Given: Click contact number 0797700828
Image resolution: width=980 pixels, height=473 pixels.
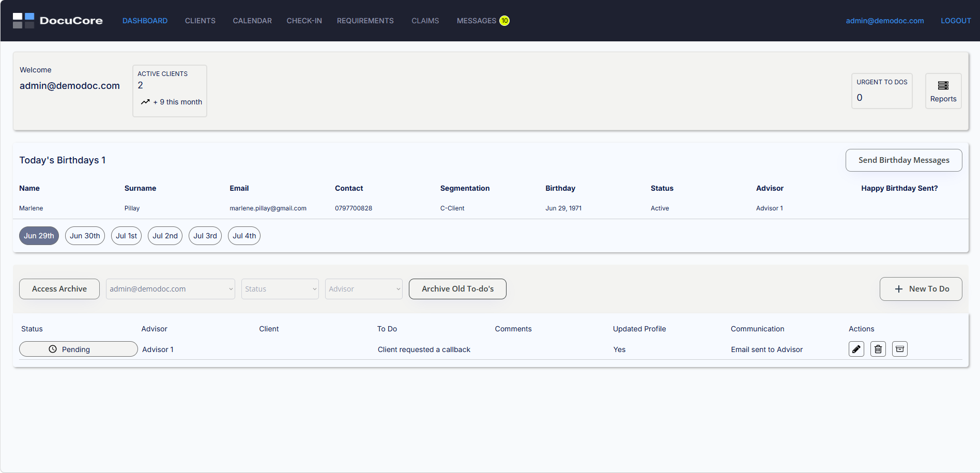Looking at the screenshot, I should [354, 208].
